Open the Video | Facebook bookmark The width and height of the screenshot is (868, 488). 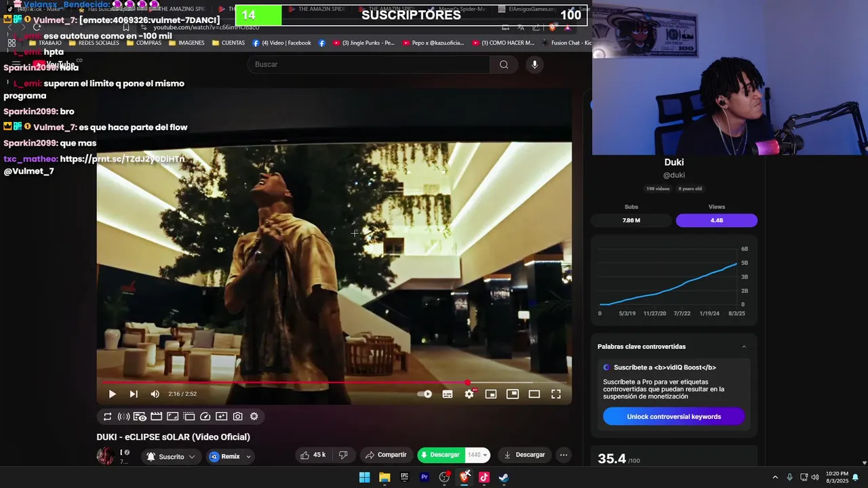click(x=281, y=43)
